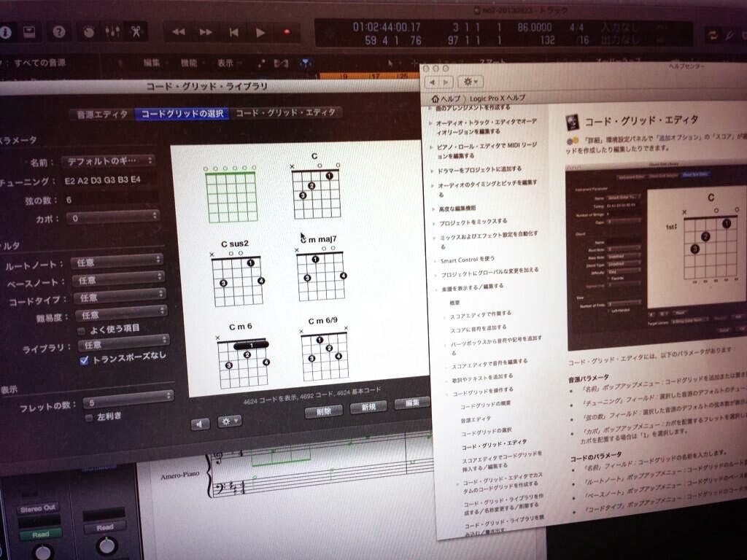Open the 機能 menu in tracks area
The width and height of the screenshot is (747, 560).
tap(189, 63)
